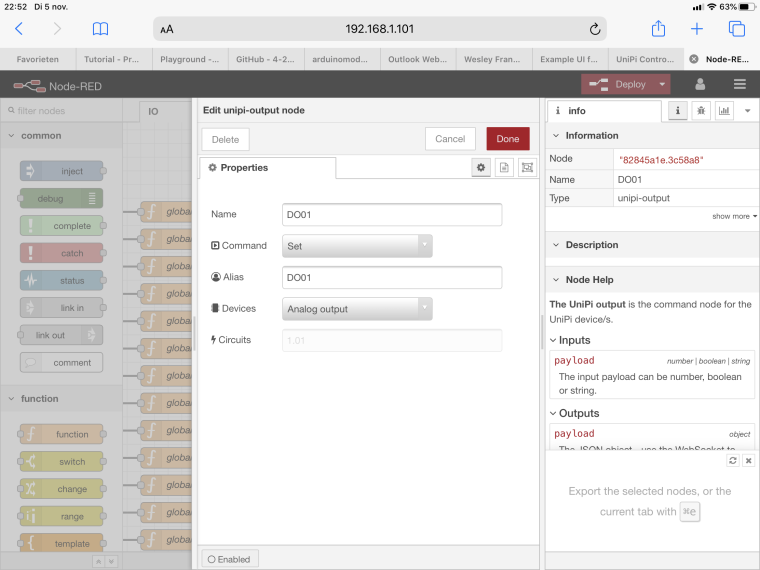Switch to the GitHub browser tab
The width and height of the screenshot is (760, 570).
266,59
